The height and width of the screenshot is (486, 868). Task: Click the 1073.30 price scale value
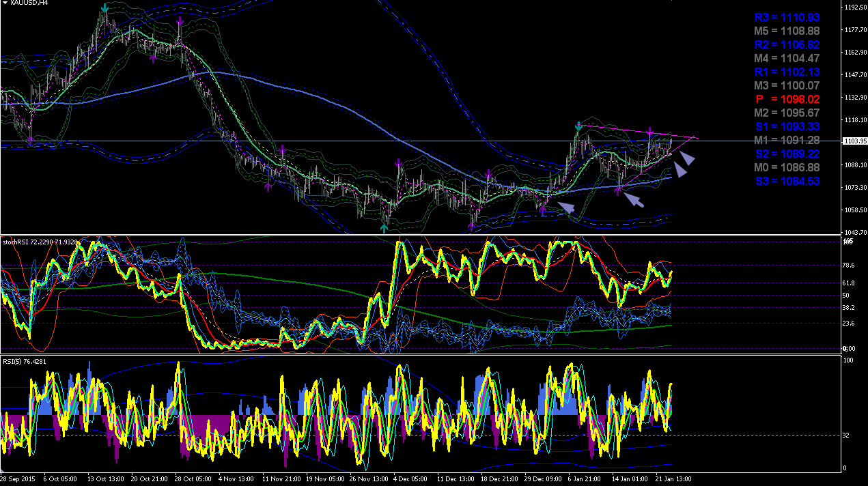click(854, 187)
